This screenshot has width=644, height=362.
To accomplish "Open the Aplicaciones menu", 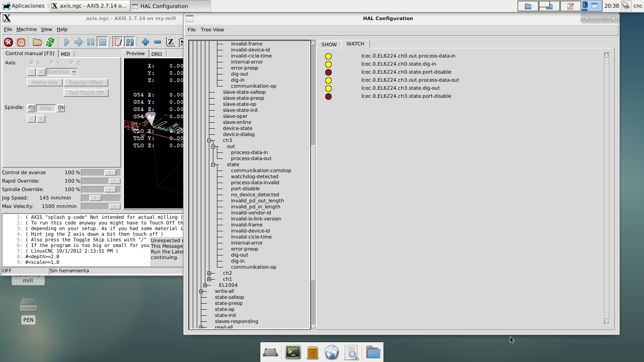I will tap(24, 6).
